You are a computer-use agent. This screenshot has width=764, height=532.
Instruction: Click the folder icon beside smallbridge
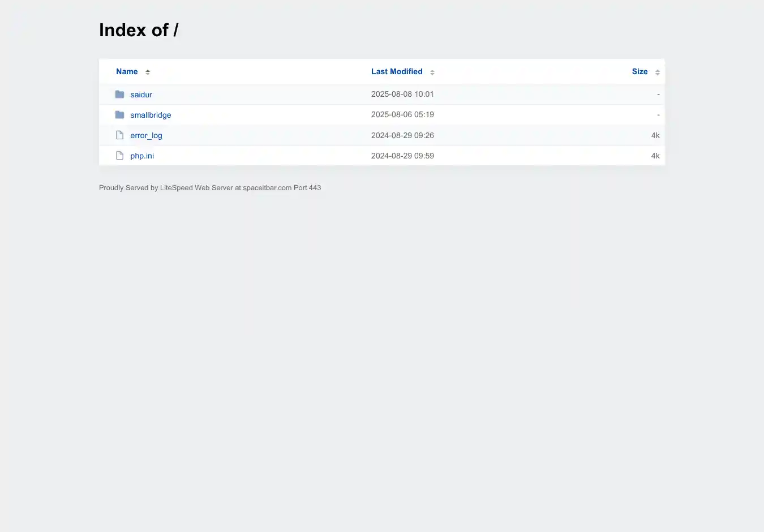click(119, 115)
